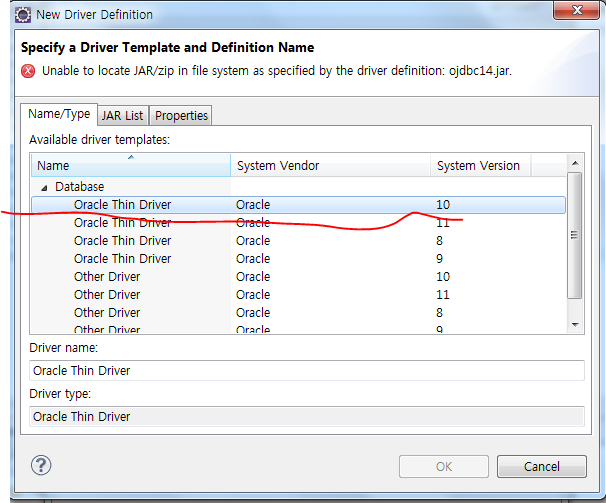Collapse the Database tree node
606x503 pixels.
(44, 188)
